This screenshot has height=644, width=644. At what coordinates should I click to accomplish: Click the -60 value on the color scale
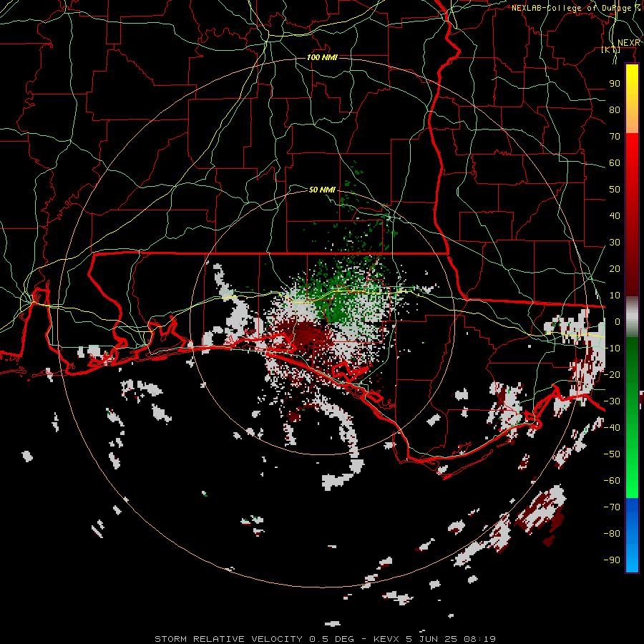(612, 481)
